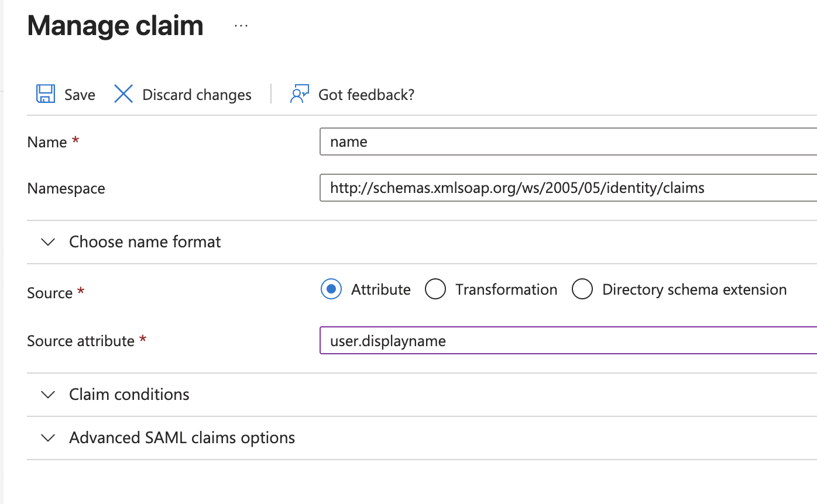817x504 pixels.
Task: Expand the Claim conditions chevron
Action: (49, 395)
